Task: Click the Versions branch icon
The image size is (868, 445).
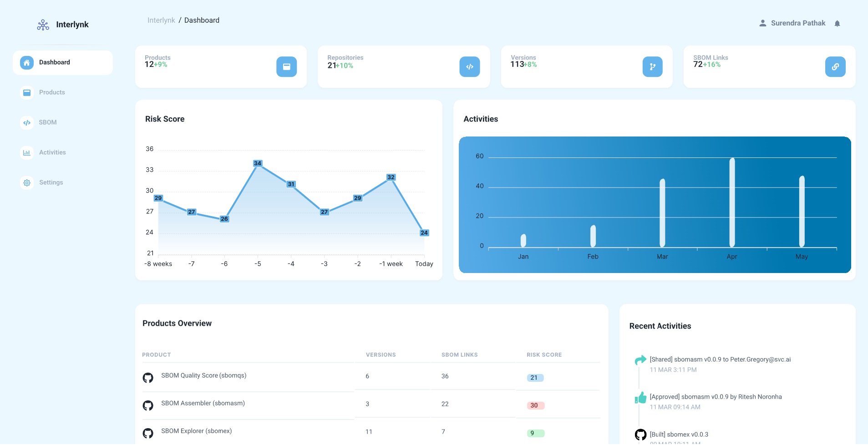Action: [652, 67]
